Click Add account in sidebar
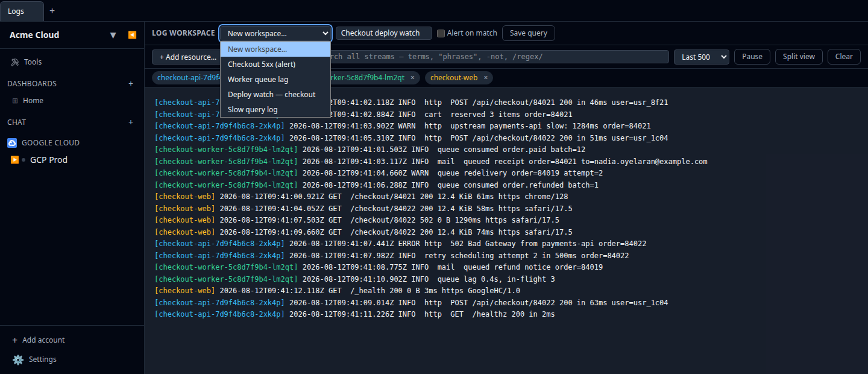This screenshot has height=374, width=868. [x=39, y=340]
